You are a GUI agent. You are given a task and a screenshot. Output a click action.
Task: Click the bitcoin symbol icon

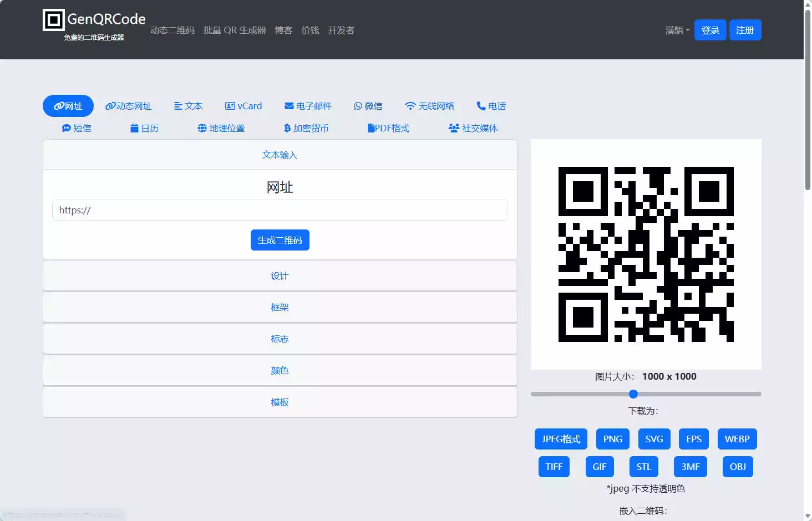tap(287, 128)
